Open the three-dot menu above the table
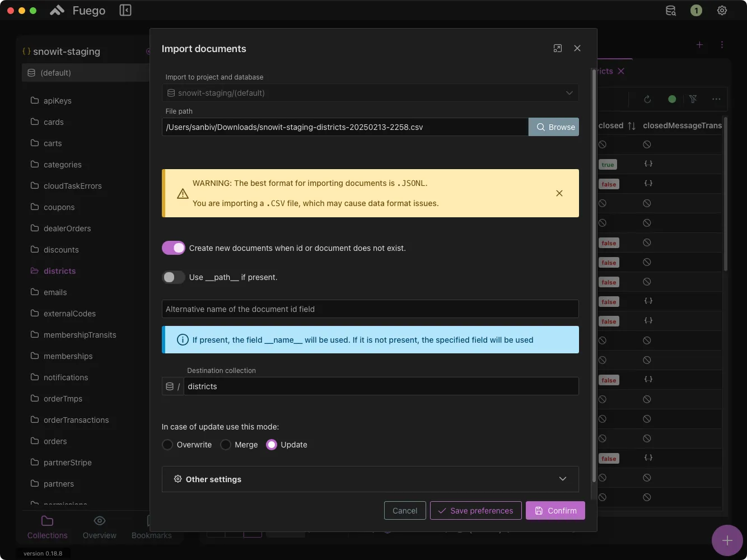 pos(716,99)
